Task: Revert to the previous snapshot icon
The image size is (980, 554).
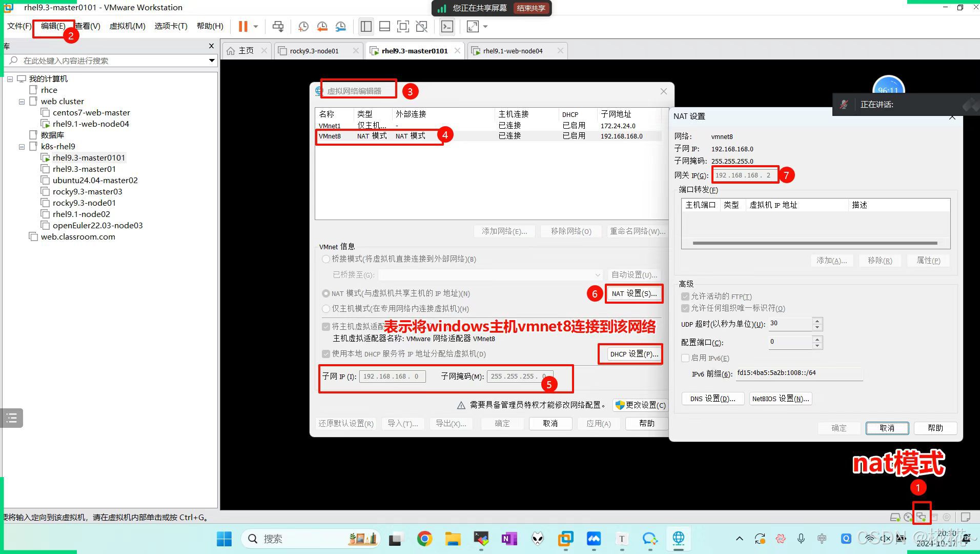Action: click(x=322, y=26)
